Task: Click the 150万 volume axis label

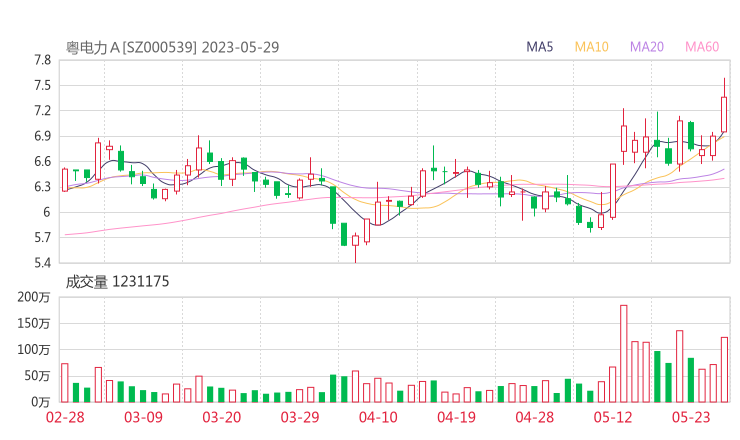Action: [x=34, y=323]
